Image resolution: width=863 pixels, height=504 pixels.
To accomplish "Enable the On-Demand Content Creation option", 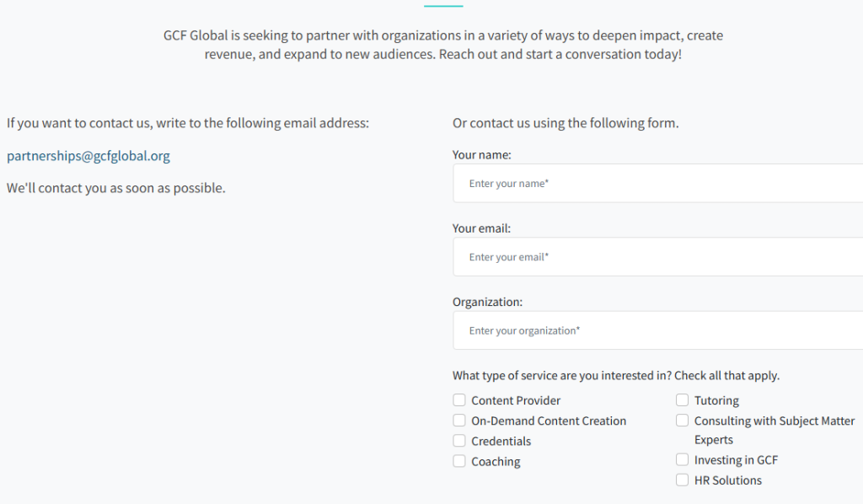I will coord(459,421).
